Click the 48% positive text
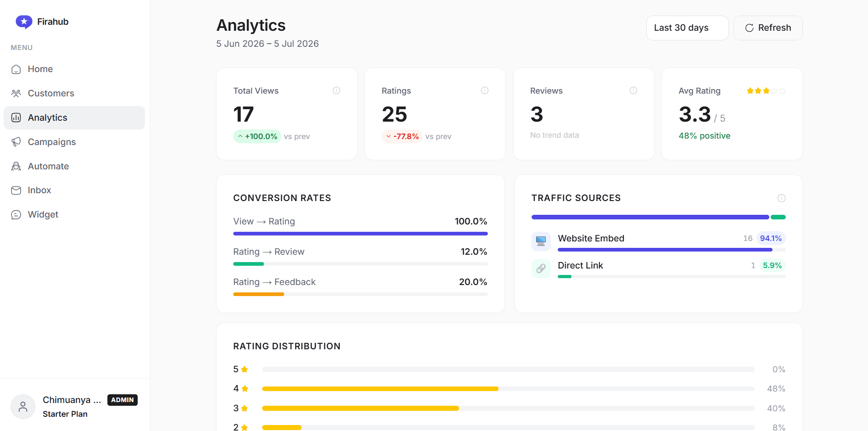 coord(705,136)
